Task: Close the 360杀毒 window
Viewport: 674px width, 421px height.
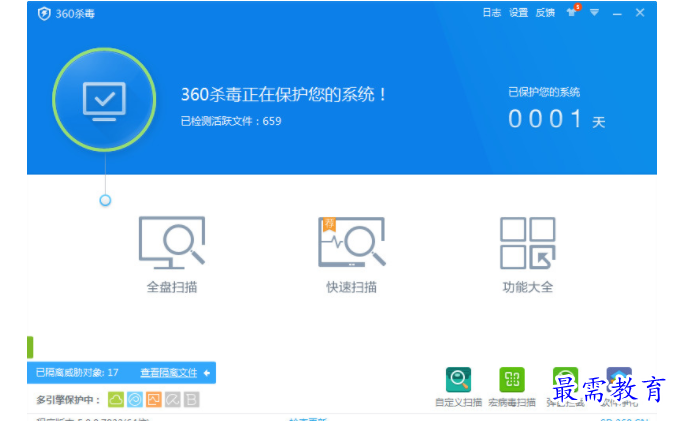Action: 640,13
